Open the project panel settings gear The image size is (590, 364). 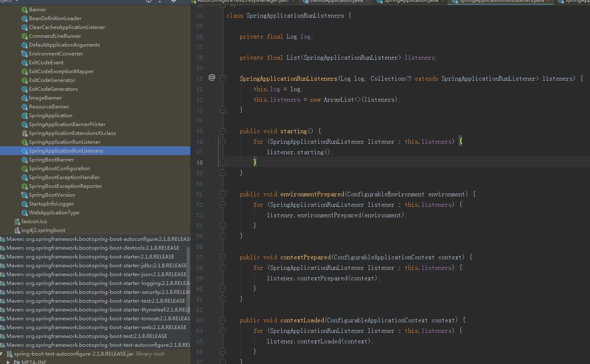[x=173, y=1]
